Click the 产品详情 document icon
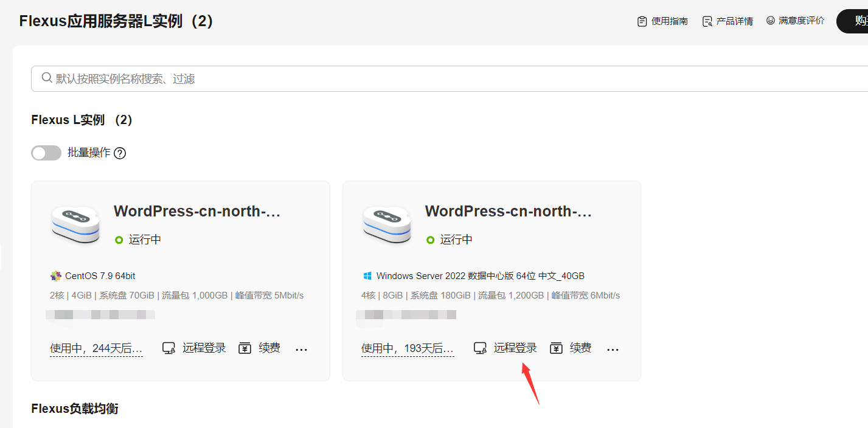Screen dimensions: 868x428 coord(707,21)
